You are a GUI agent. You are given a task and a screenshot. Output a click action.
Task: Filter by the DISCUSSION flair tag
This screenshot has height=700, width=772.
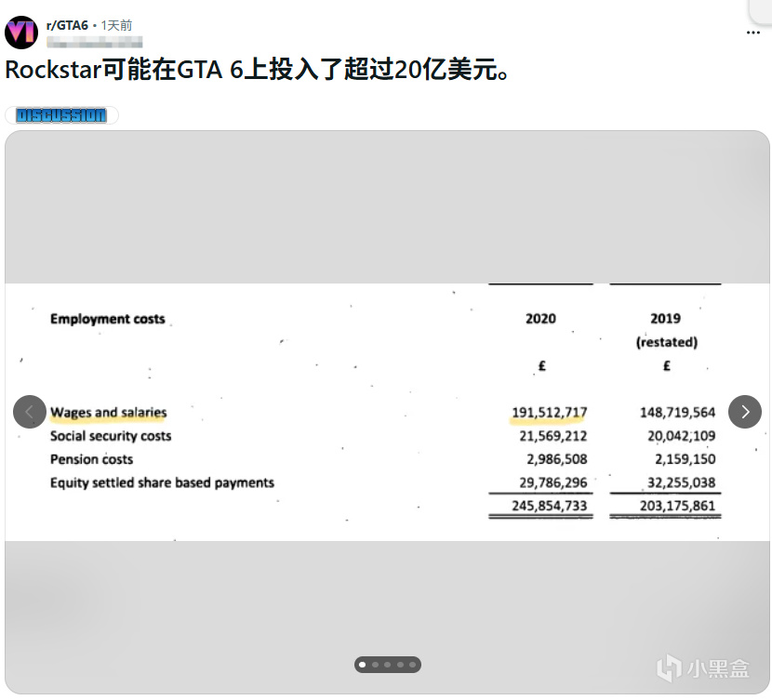[x=61, y=115]
